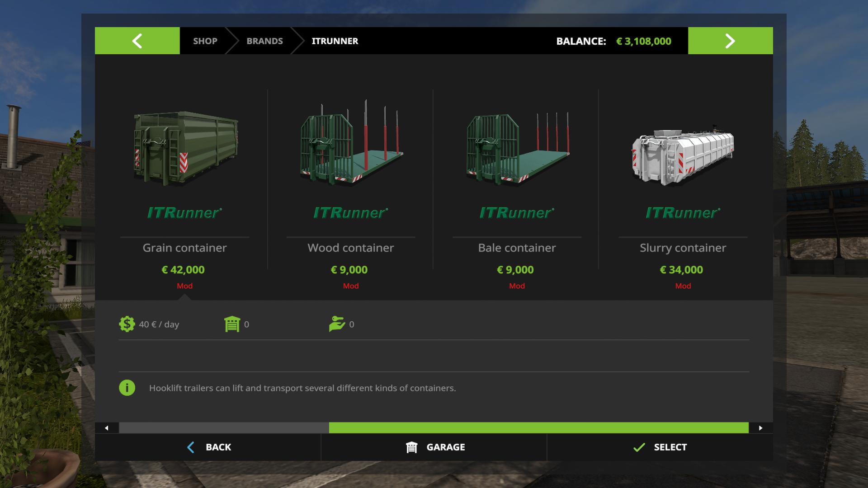Pick the white Slurry container image
868x488 pixels.
point(683,156)
